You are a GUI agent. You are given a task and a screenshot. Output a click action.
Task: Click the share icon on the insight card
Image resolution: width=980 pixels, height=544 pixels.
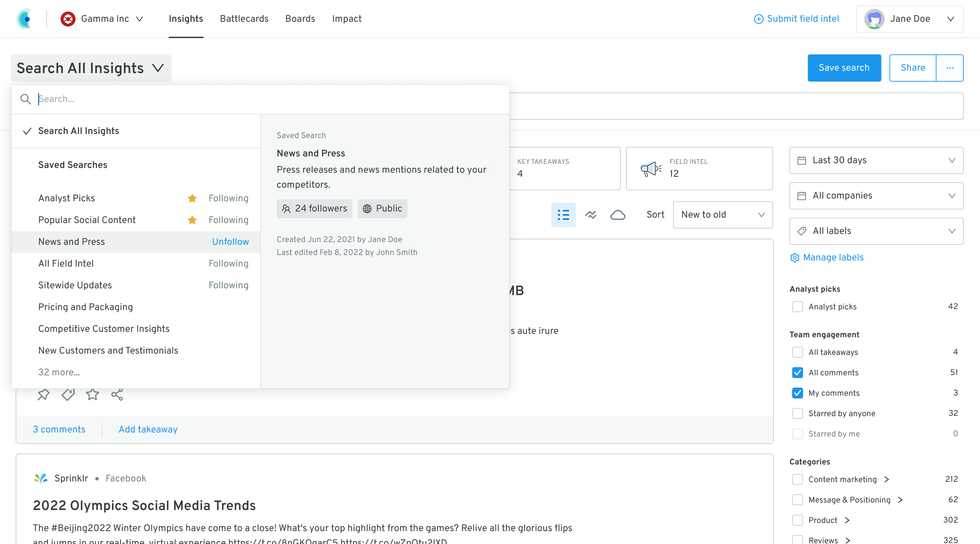117,395
